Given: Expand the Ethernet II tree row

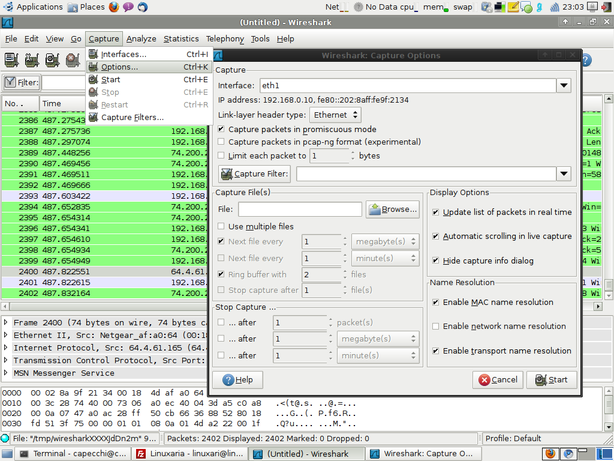Looking at the screenshot, I should [5, 335].
